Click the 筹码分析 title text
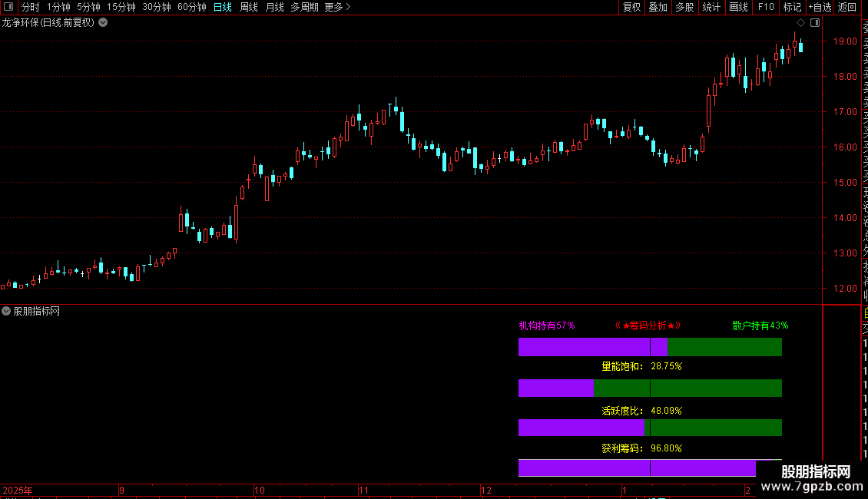 point(648,326)
